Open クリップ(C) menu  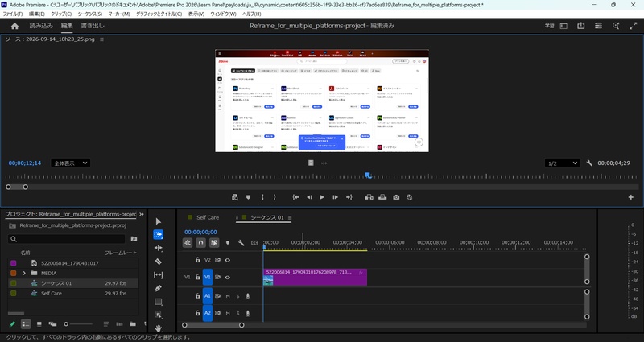61,14
